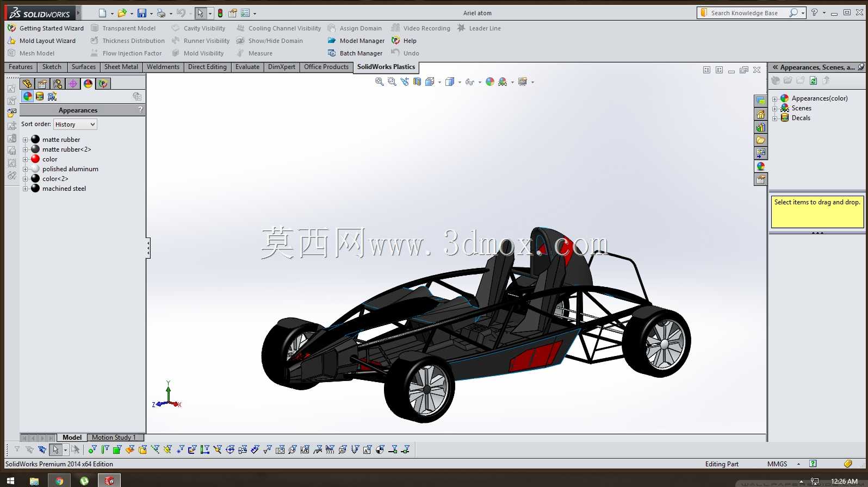
Task: Open the Display Style dropdown arrow
Action: (x=460, y=82)
